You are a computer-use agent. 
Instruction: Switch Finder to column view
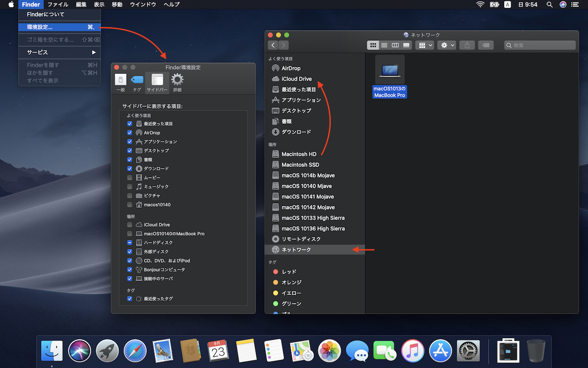(x=395, y=45)
